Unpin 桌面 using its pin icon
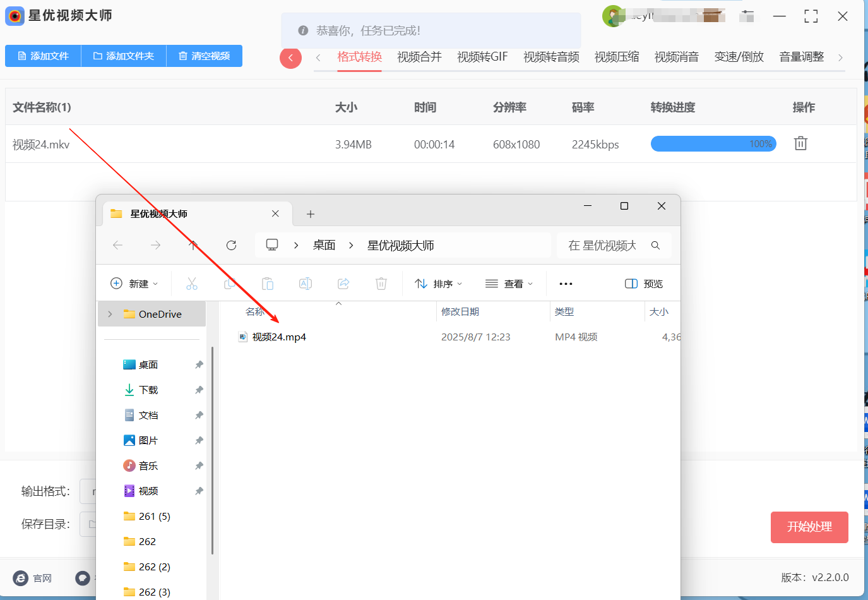The height and width of the screenshot is (600, 868). (199, 364)
